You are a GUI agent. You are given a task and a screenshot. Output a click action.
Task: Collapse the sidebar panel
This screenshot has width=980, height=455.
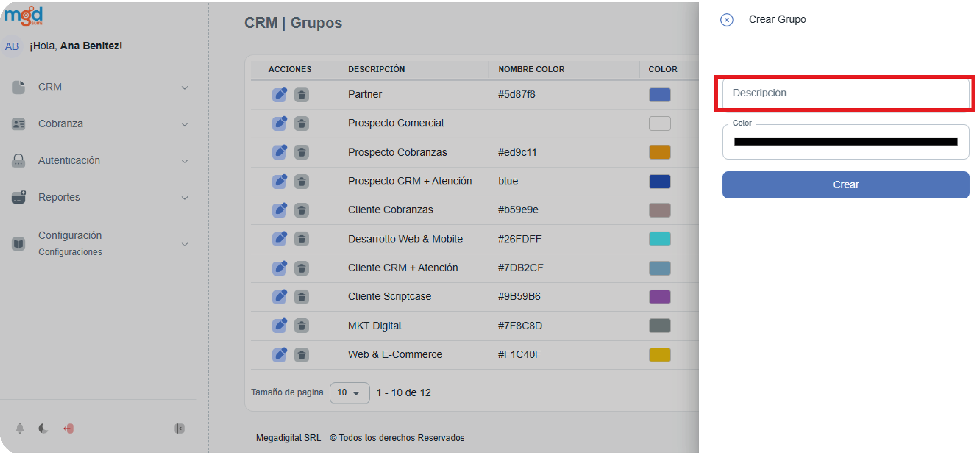click(x=179, y=429)
